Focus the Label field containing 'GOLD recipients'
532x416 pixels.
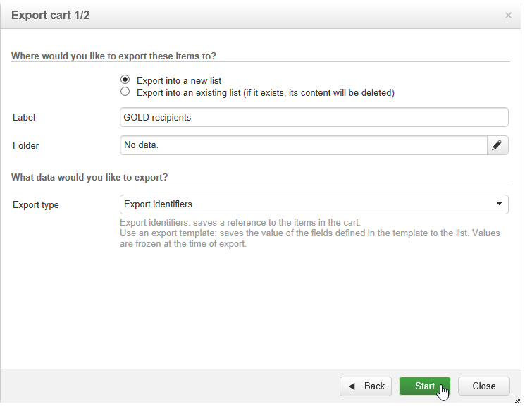pyautogui.click(x=314, y=117)
